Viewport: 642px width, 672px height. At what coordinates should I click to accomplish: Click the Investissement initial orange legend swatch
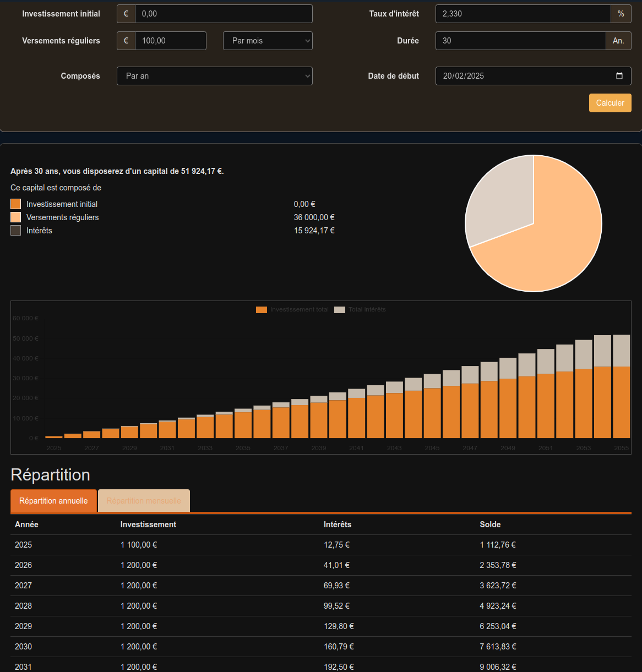coord(16,204)
